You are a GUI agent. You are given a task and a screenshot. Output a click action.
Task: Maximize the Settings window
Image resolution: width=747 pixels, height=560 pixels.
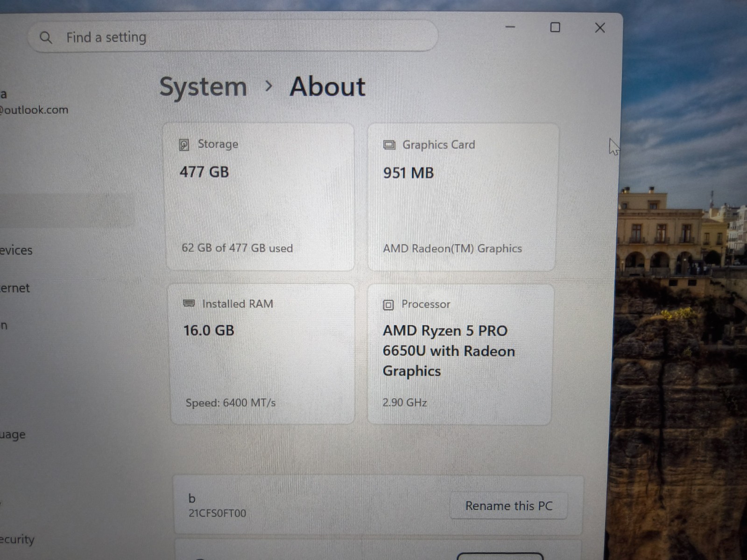coord(555,28)
